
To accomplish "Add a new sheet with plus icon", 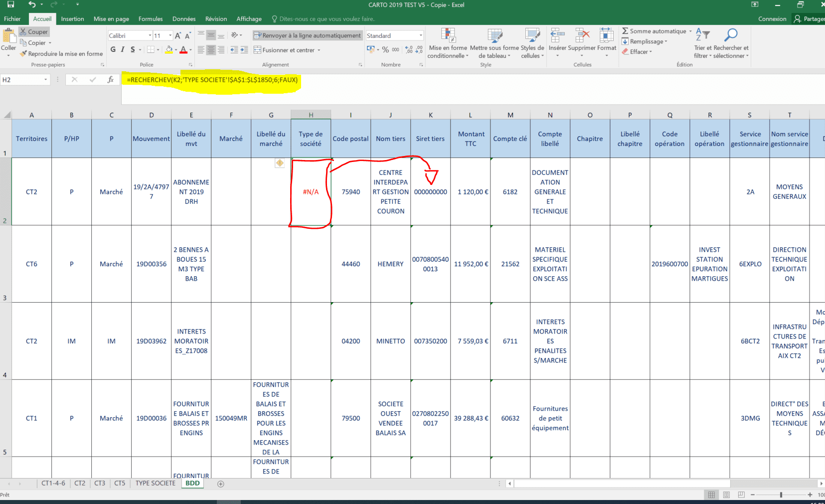I will 221,484.
